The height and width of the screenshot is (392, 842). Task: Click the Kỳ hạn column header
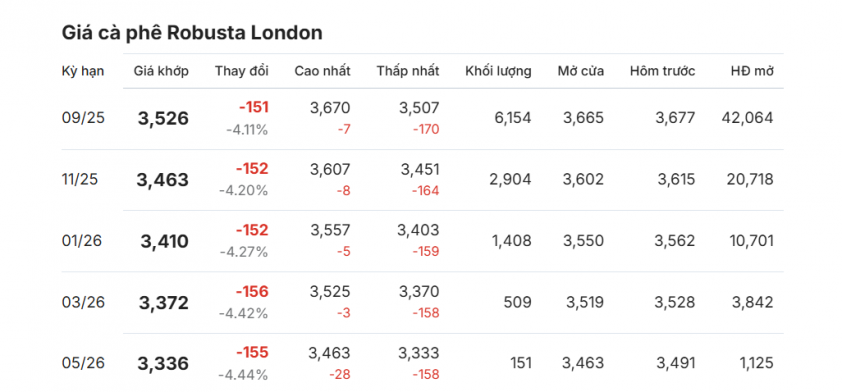point(83,71)
